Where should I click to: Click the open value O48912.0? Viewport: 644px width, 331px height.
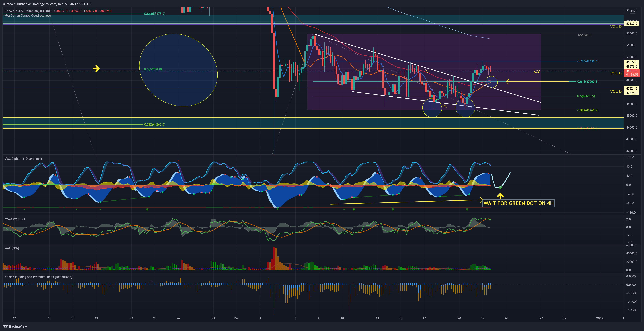61,11
